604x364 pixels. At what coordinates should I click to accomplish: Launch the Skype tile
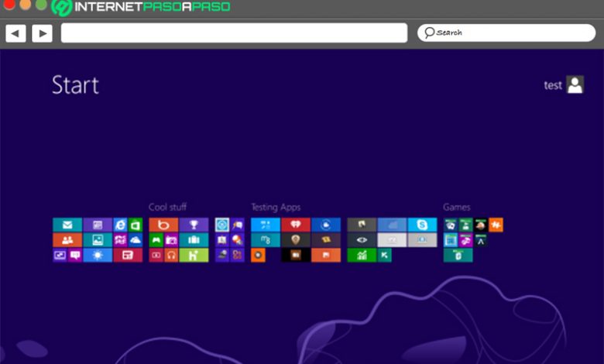click(422, 225)
